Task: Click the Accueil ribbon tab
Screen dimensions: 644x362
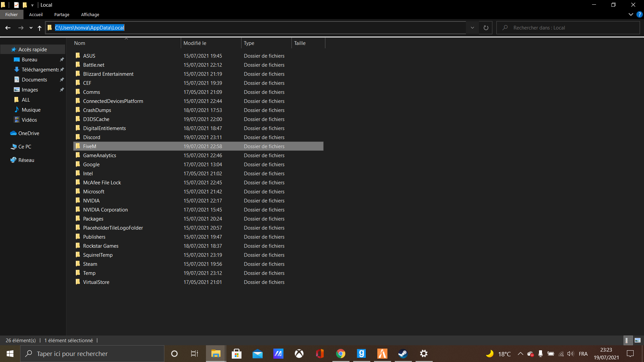Action: coord(36,15)
